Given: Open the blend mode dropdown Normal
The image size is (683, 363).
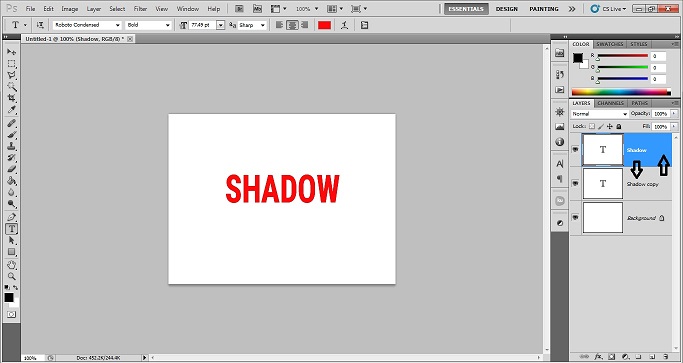Looking at the screenshot, I should (600, 114).
